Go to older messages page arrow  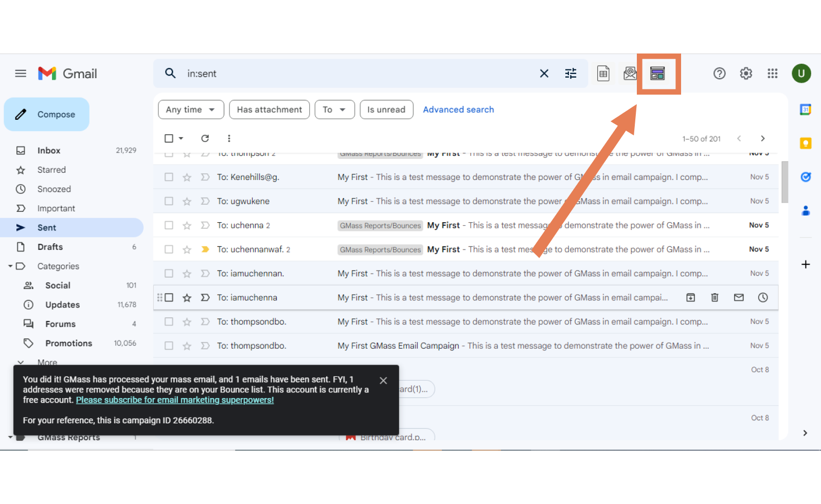coord(763,138)
